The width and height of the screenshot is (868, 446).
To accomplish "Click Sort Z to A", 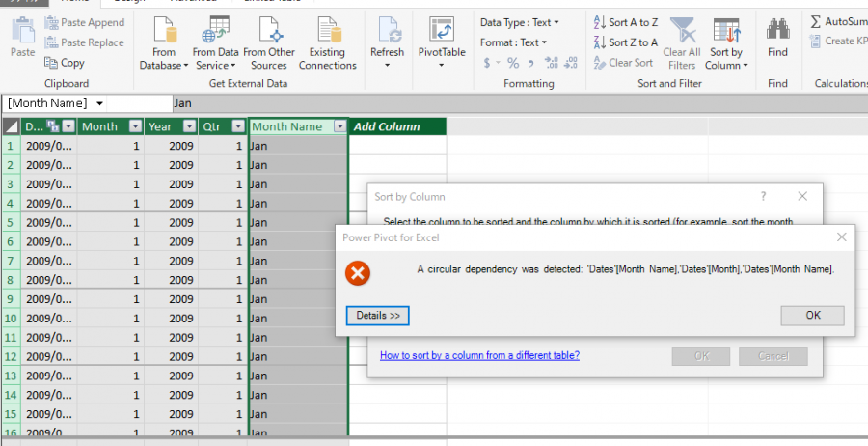I will 626,42.
